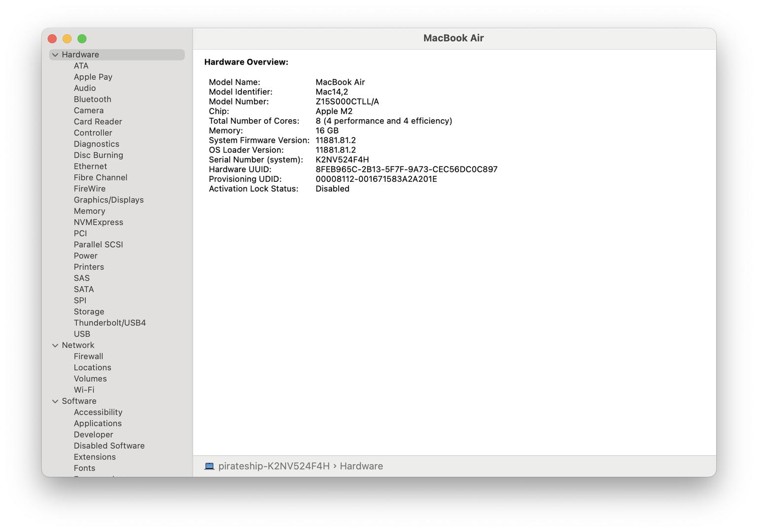The height and width of the screenshot is (532, 758).
Task: Select Fibre Channel in the sidebar
Action: pos(101,177)
